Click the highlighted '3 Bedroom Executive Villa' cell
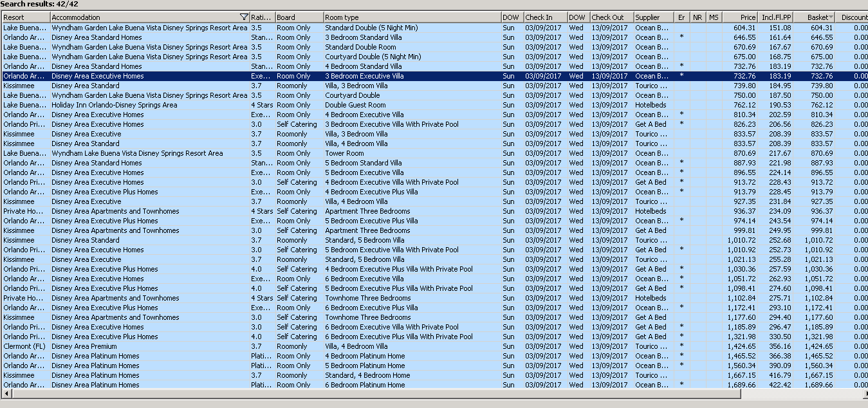 click(364, 76)
